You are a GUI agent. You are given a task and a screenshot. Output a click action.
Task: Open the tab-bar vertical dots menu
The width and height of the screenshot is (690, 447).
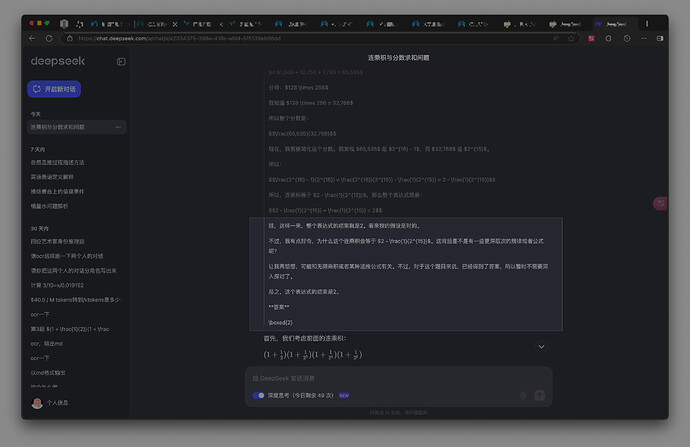[647, 24]
